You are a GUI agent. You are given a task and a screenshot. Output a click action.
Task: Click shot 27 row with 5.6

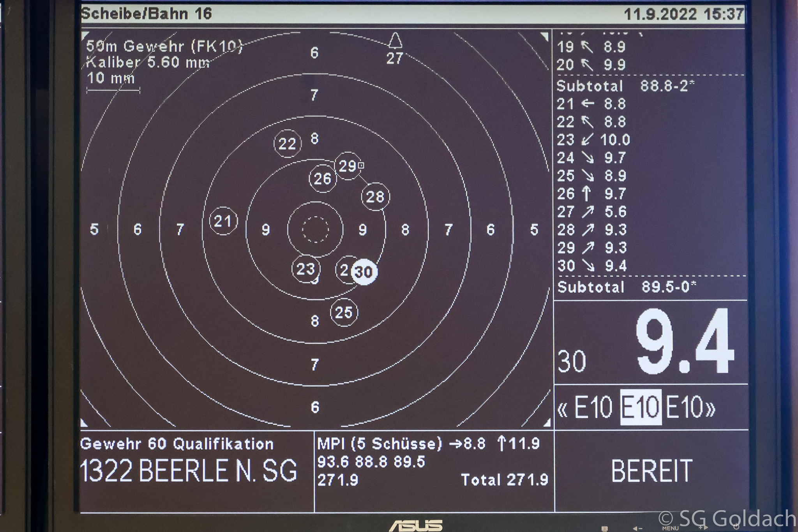coord(592,211)
